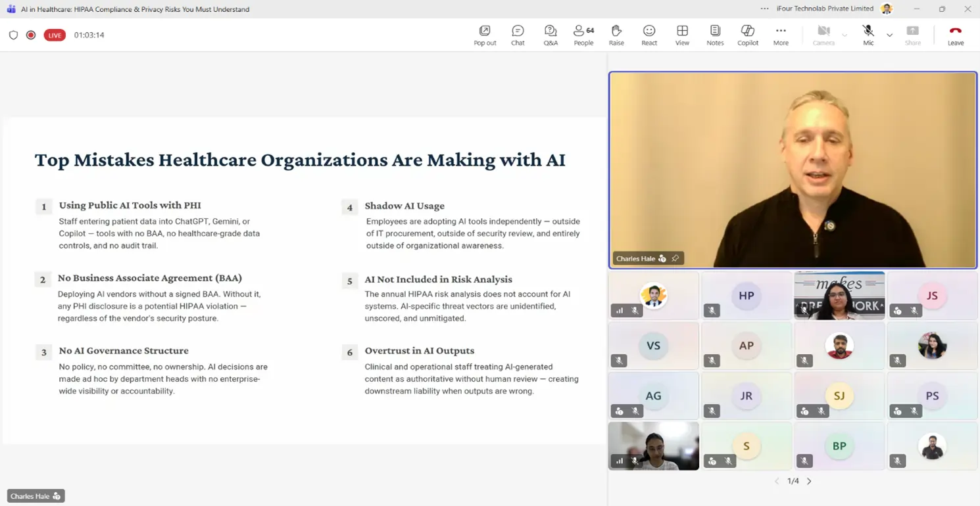Viewport: 980px width, 506px height.
Task: Expand microphone options dropdown arrow
Action: [890, 35]
